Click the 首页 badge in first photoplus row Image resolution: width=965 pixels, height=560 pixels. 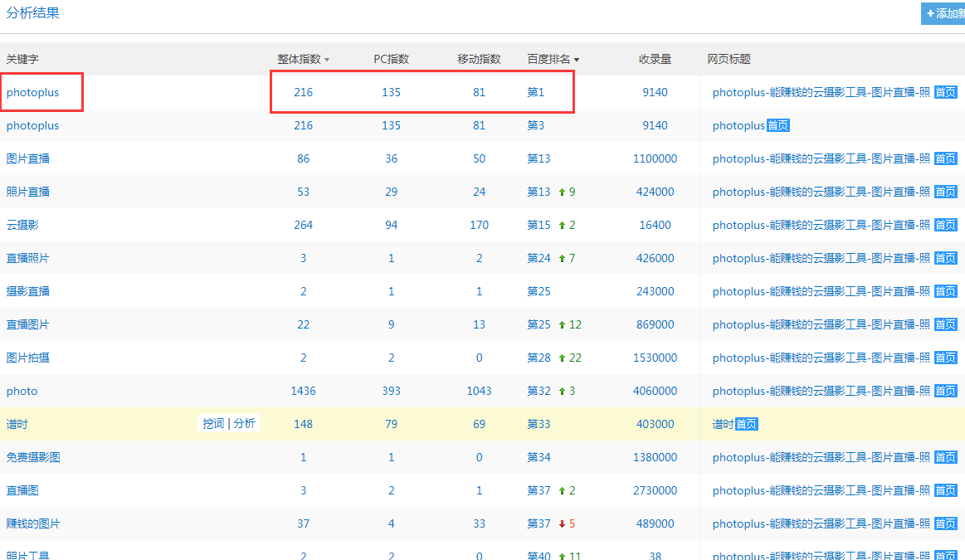click(945, 92)
